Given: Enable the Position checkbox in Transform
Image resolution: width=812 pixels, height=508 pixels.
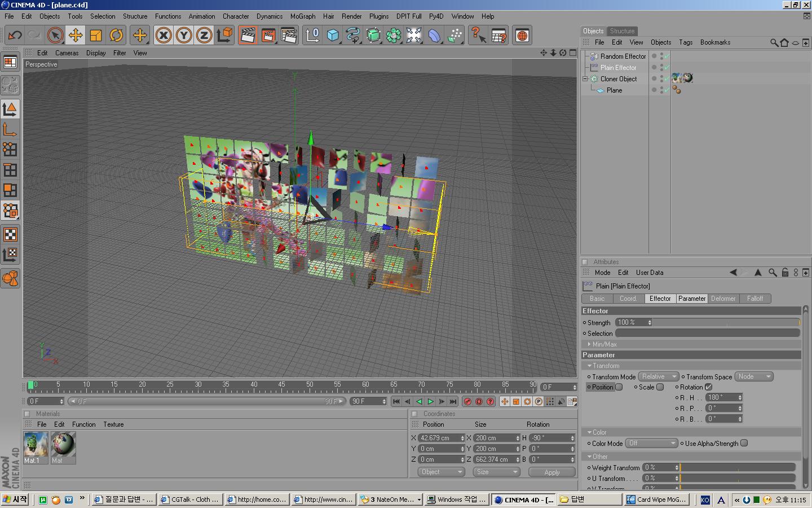Looking at the screenshot, I should click(x=619, y=387).
